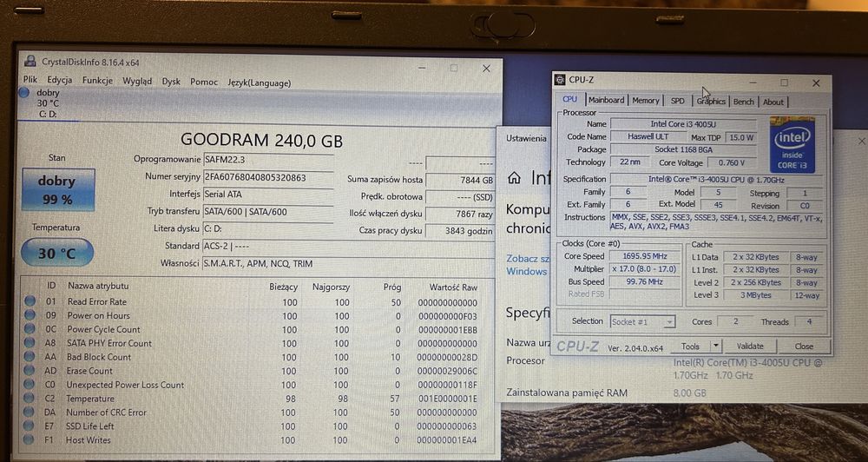Click the Tools button in CPU-Z
Viewport: 868px width, 462px height.
point(690,346)
